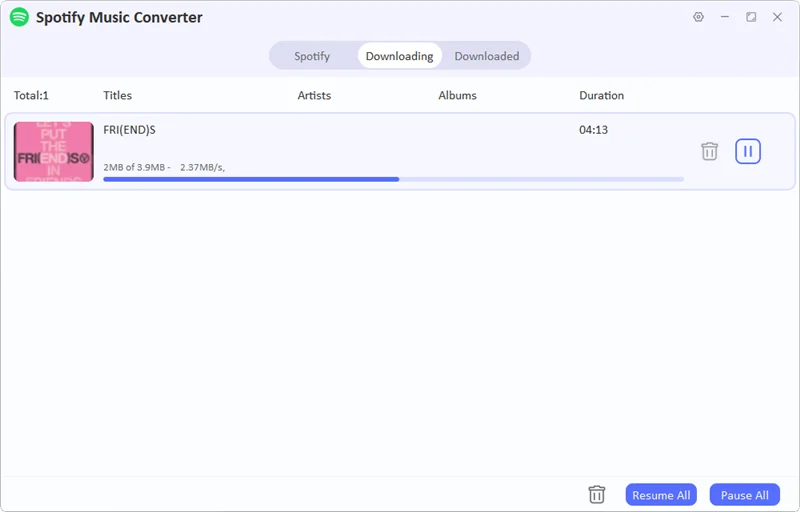This screenshot has height=512, width=800.
Task: Click the Total:1 count label
Action: 31,95
